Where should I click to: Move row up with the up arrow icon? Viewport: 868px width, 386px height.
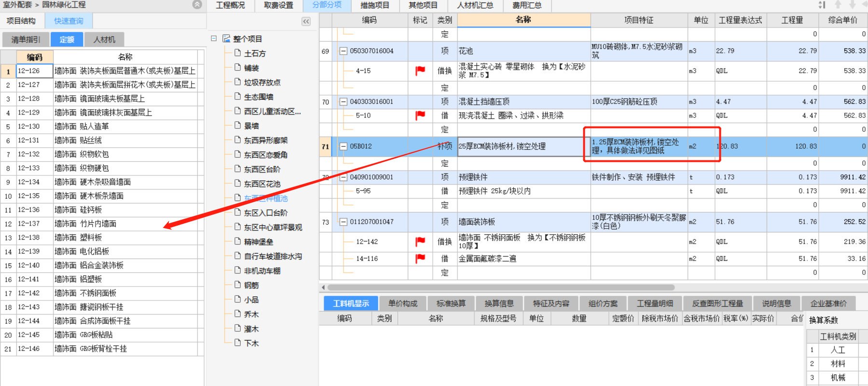coord(838,5)
